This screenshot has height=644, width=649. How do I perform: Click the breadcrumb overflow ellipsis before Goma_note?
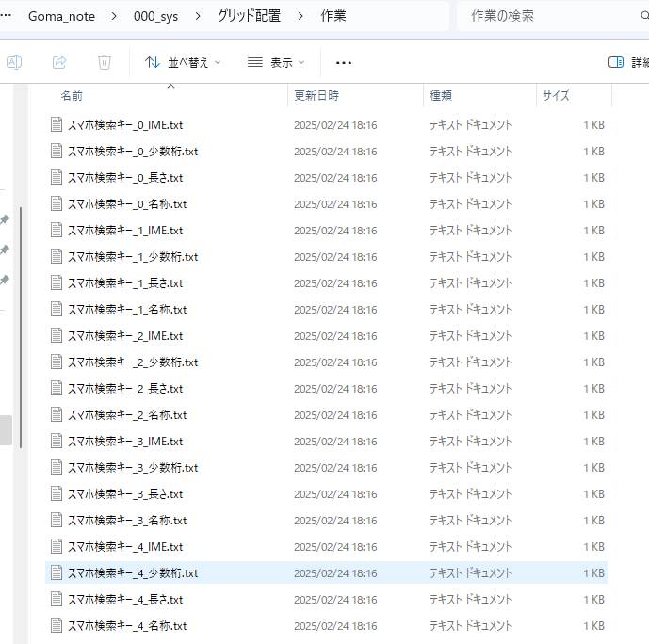pos(7,16)
